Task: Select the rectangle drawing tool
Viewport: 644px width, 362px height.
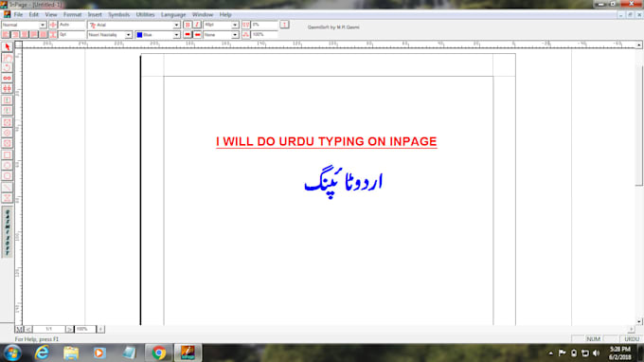Action: [x=7, y=154]
